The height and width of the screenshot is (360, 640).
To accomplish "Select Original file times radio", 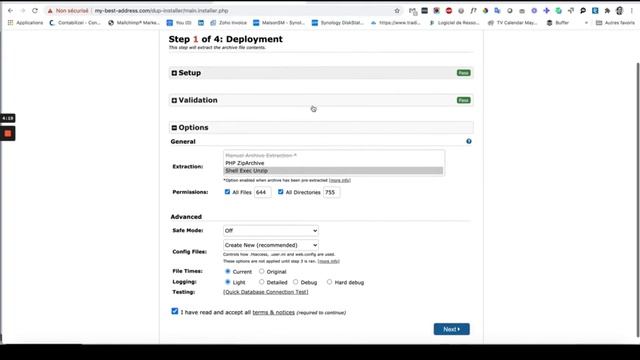I will tap(262, 271).
